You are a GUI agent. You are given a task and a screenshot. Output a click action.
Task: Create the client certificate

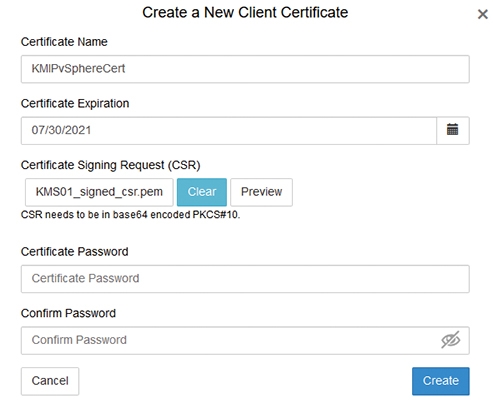(x=441, y=381)
